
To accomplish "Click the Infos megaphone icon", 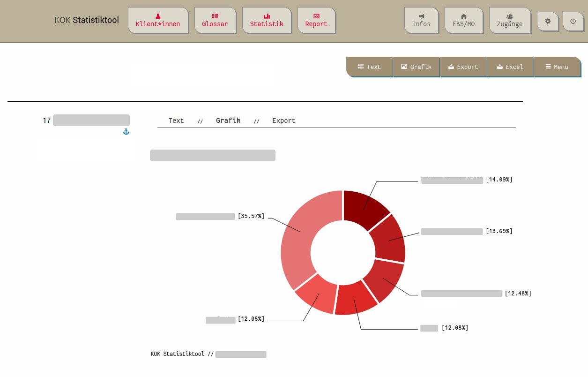I will [421, 21].
